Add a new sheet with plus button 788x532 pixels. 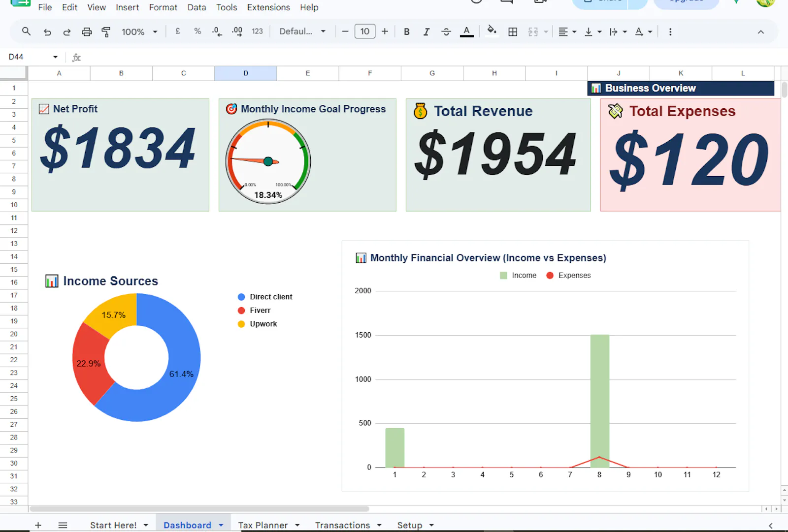[x=38, y=525]
